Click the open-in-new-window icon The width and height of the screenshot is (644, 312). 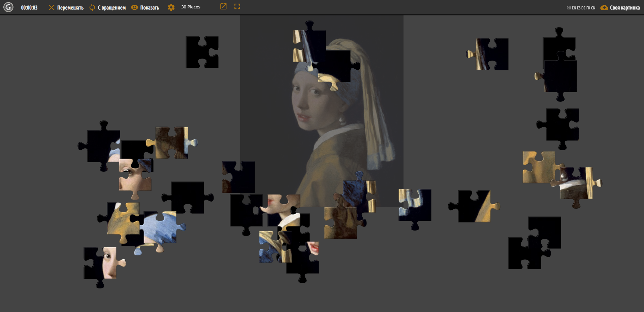[223, 6]
